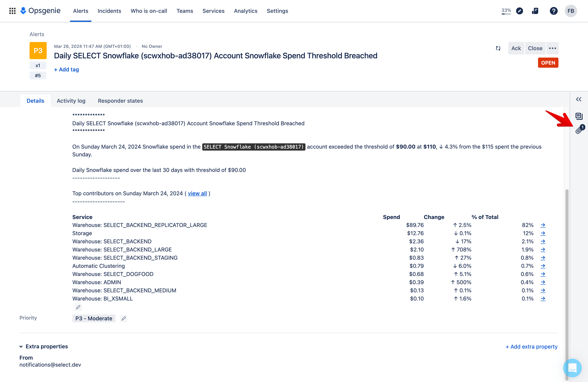This screenshot has height=382, width=588.
Task: Select the Details tab
Action: pos(35,101)
